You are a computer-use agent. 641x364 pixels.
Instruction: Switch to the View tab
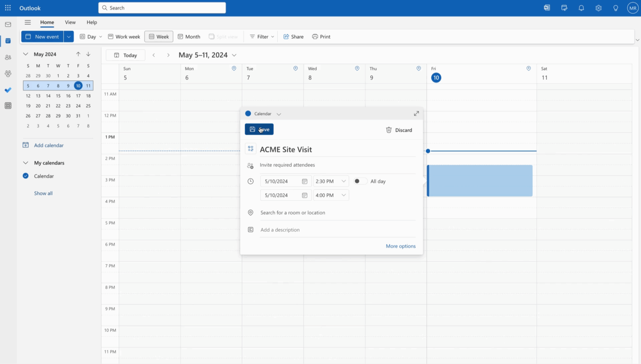[x=70, y=22]
